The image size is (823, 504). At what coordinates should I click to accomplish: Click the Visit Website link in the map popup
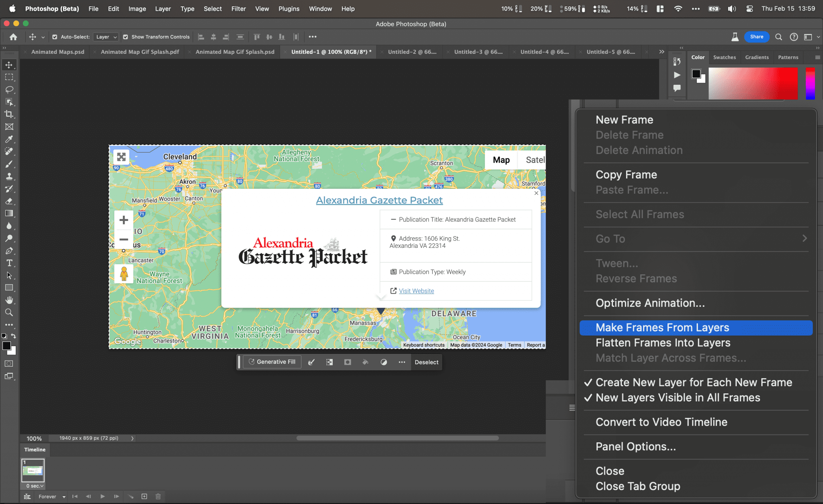[x=416, y=291]
